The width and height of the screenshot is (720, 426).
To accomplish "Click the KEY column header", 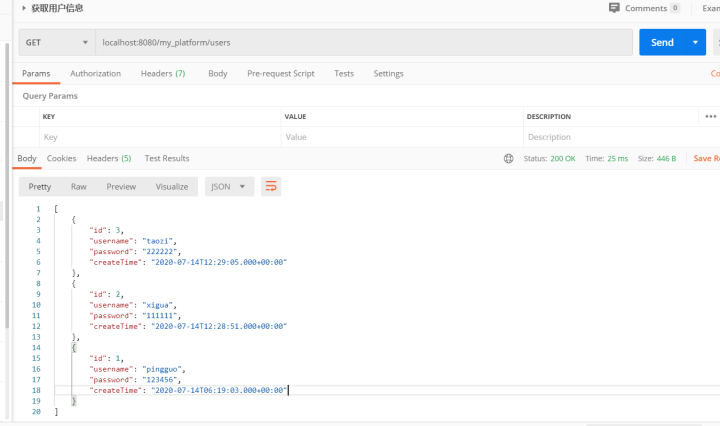I will point(49,117).
